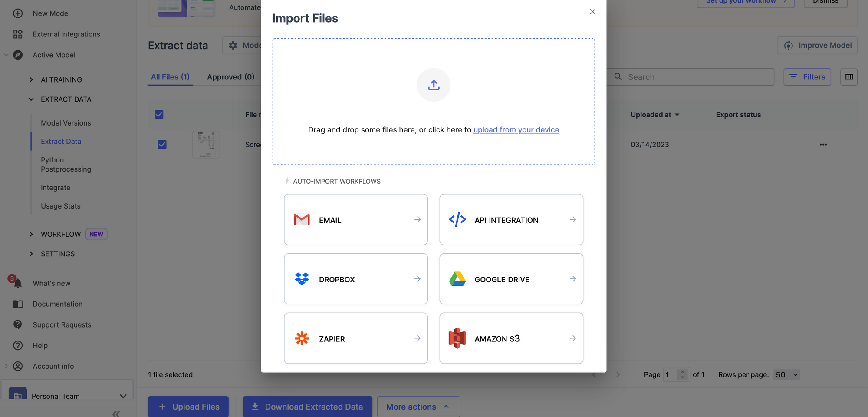Click Download Extracted Data button
Image resolution: width=868 pixels, height=417 pixels.
click(308, 407)
